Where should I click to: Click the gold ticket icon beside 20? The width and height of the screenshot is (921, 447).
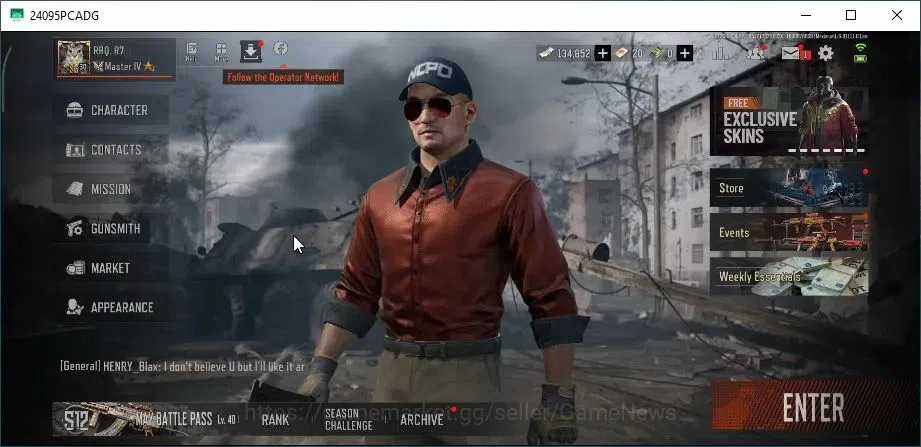[x=621, y=53]
